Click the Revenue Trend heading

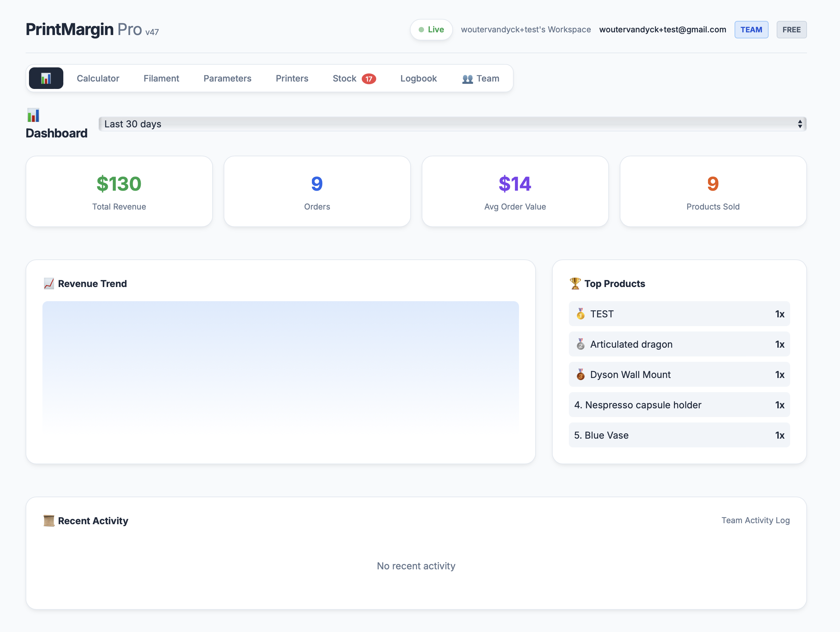click(92, 284)
